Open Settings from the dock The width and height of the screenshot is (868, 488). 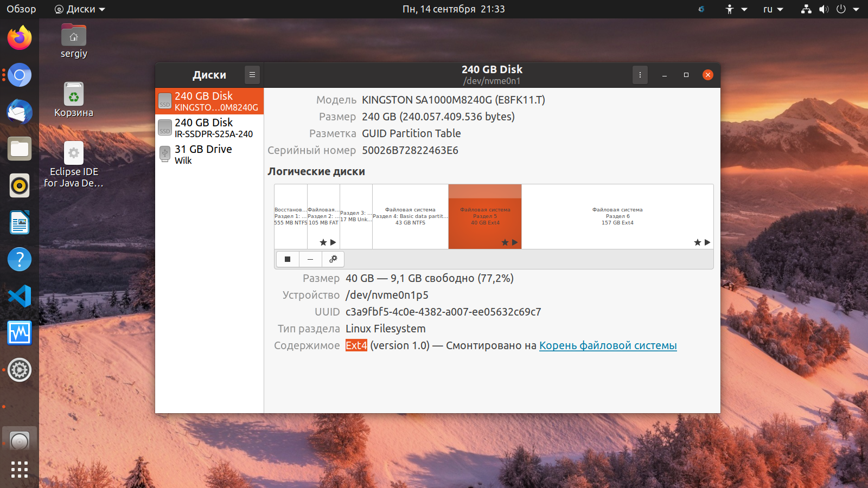click(20, 370)
